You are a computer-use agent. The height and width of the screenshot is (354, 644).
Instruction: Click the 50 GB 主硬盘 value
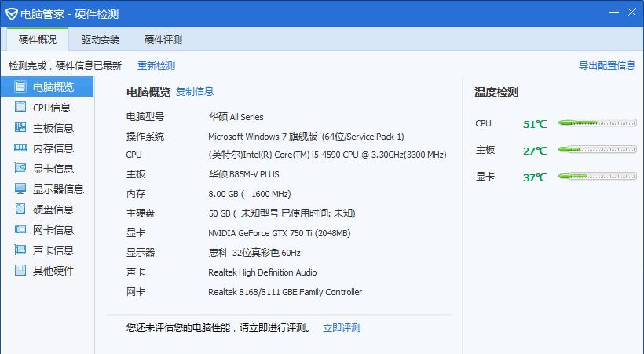click(282, 213)
